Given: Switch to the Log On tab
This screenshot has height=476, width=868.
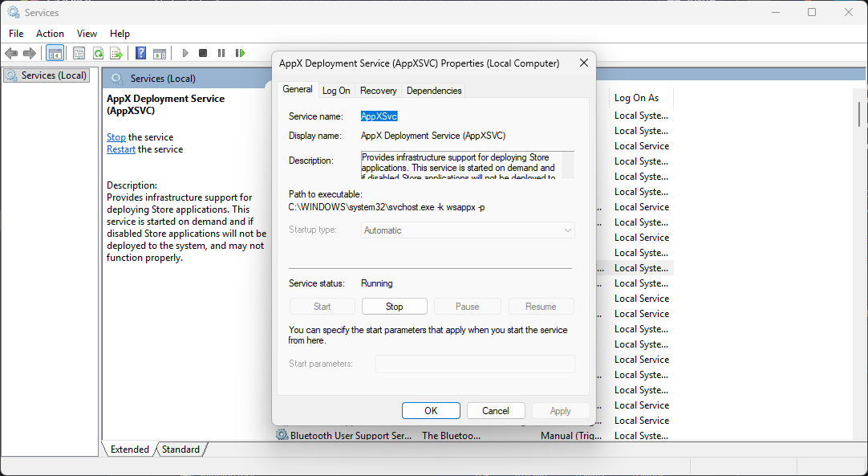Looking at the screenshot, I should (x=336, y=91).
